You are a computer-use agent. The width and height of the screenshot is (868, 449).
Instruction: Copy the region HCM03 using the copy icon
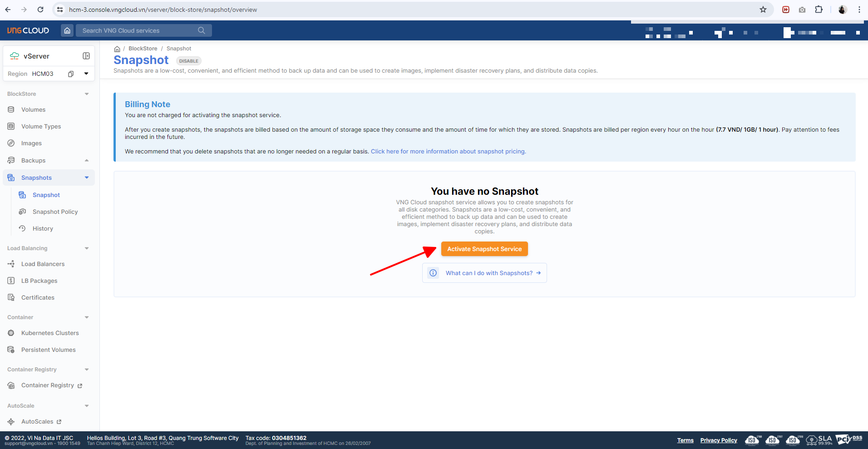click(x=71, y=74)
